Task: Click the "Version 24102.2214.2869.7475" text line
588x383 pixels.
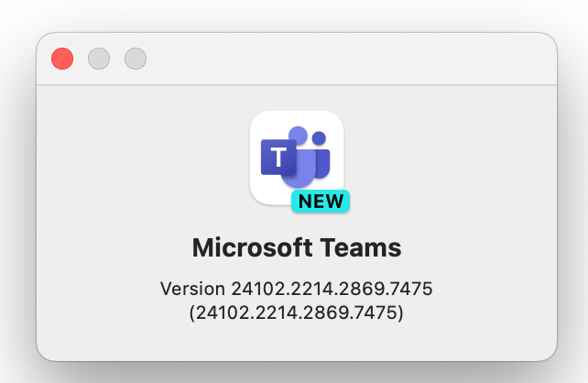Action: coord(297,289)
